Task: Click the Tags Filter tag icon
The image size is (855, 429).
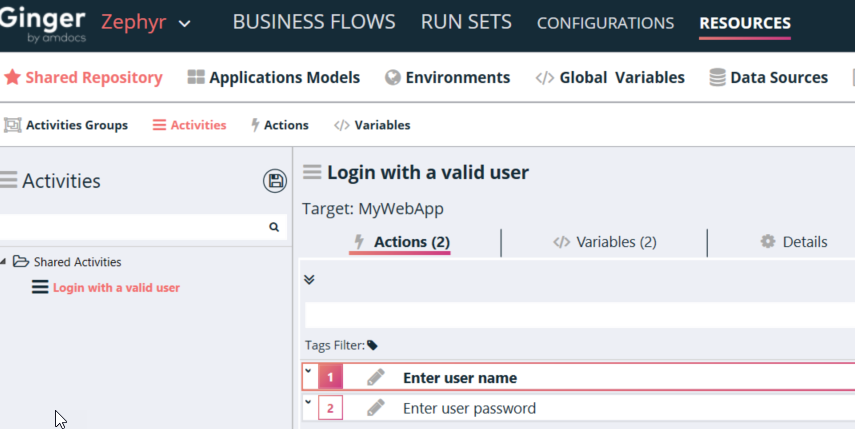Action: (372, 345)
